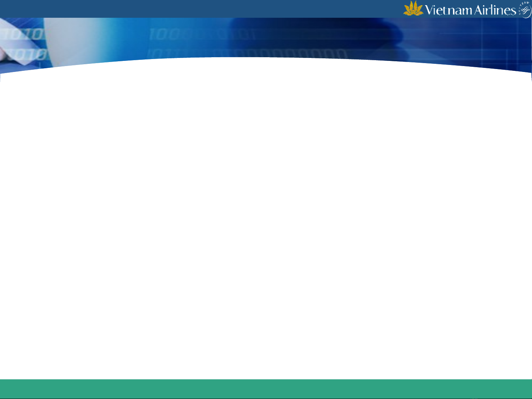Click the curved white edge below the banner
The image size is (532, 399).
tap(266, 58)
